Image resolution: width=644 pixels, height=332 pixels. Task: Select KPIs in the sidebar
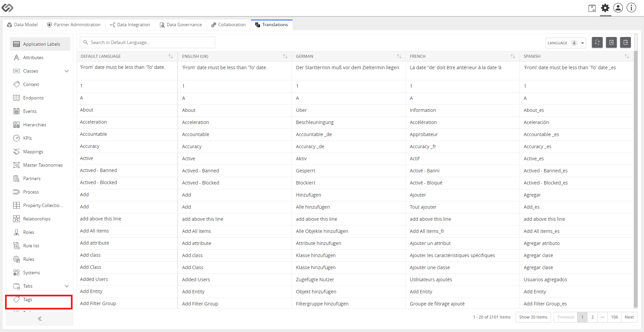coord(40,138)
